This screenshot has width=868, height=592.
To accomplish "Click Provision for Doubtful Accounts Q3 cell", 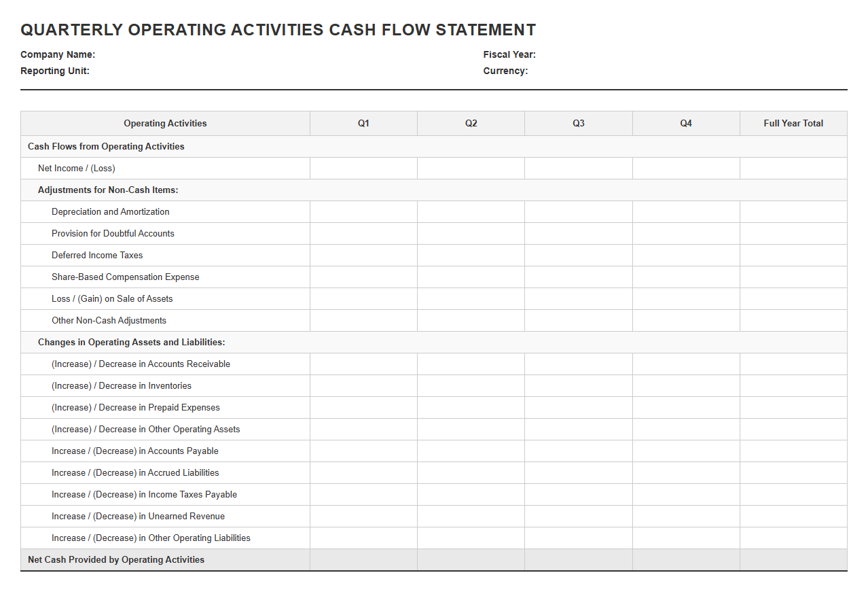I will click(579, 233).
